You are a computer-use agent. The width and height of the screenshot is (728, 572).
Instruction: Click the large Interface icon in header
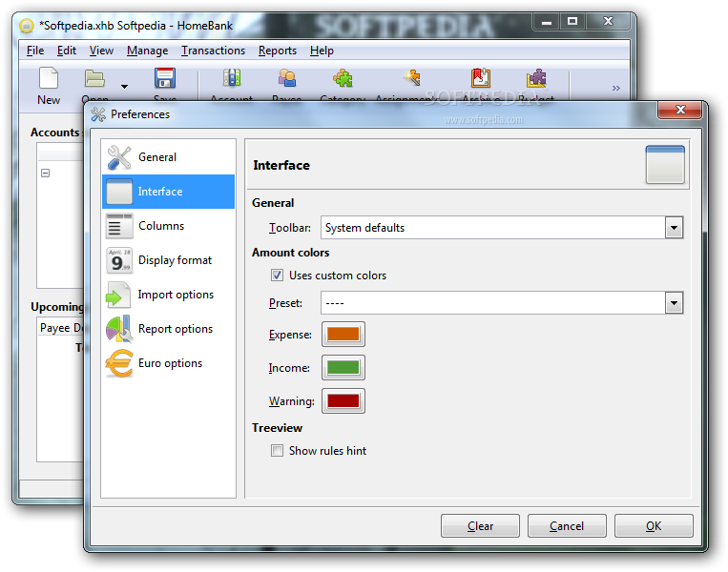[665, 165]
